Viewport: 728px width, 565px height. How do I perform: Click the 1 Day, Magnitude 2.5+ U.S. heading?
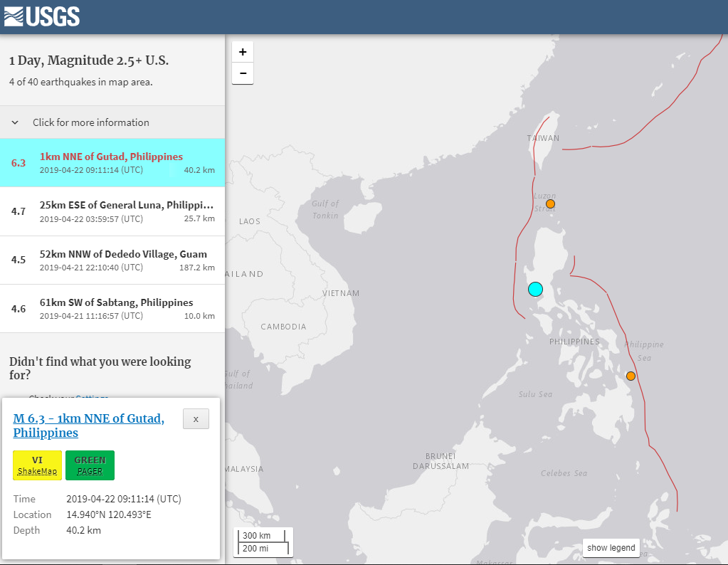point(89,60)
